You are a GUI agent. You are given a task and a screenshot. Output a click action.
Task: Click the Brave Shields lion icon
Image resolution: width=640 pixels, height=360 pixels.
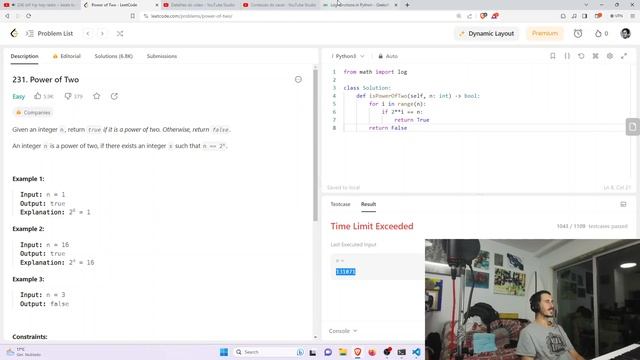click(483, 16)
